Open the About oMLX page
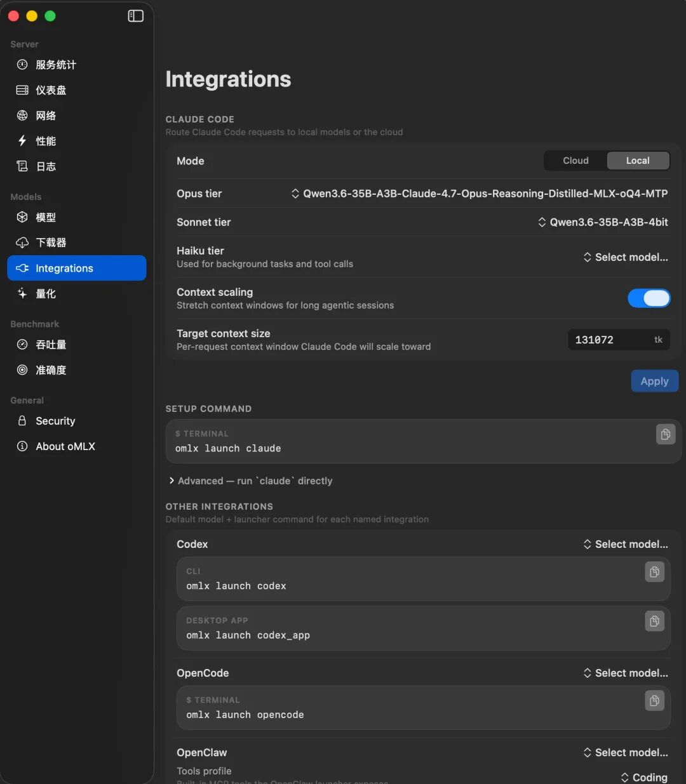This screenshot has width=686, height=784. 77,446
